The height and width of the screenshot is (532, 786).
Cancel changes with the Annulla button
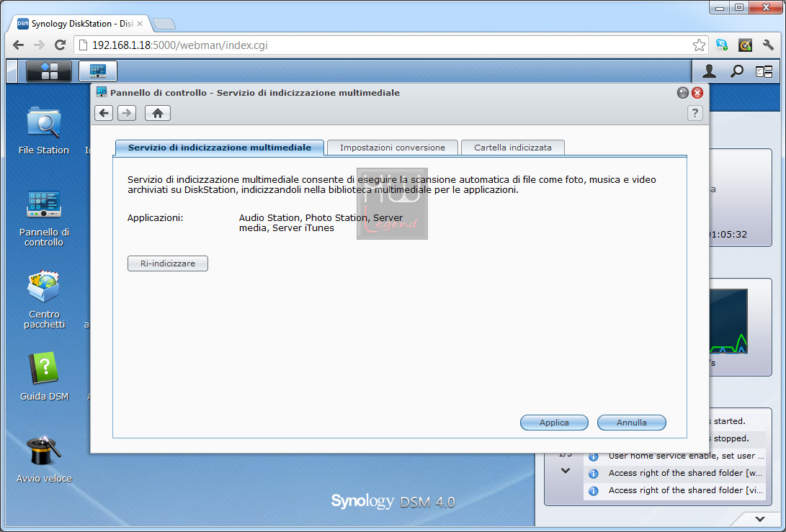coord(632,423)
